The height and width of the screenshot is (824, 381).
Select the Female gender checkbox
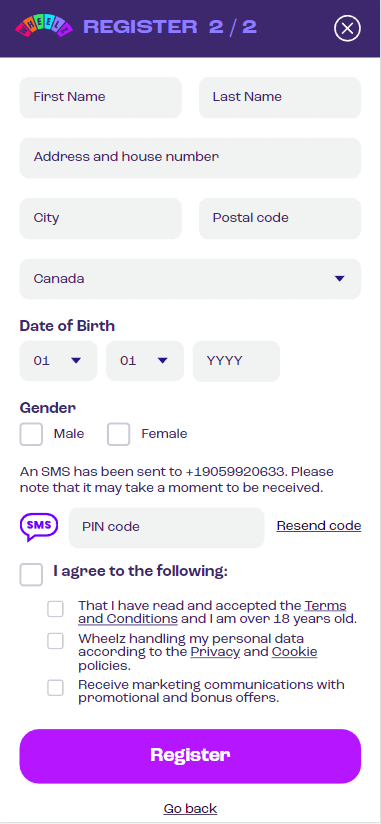(x=118, y=434)
